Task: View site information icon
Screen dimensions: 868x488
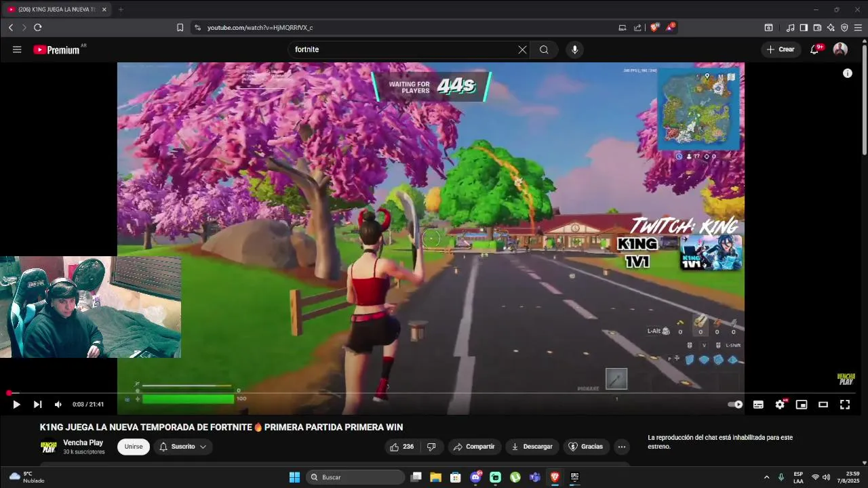Action: pos(197,28)
